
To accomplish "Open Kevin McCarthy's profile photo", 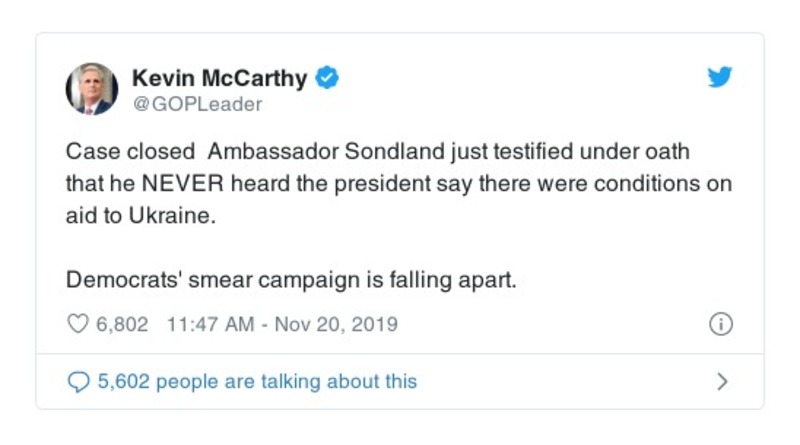I will click(92, 89).
